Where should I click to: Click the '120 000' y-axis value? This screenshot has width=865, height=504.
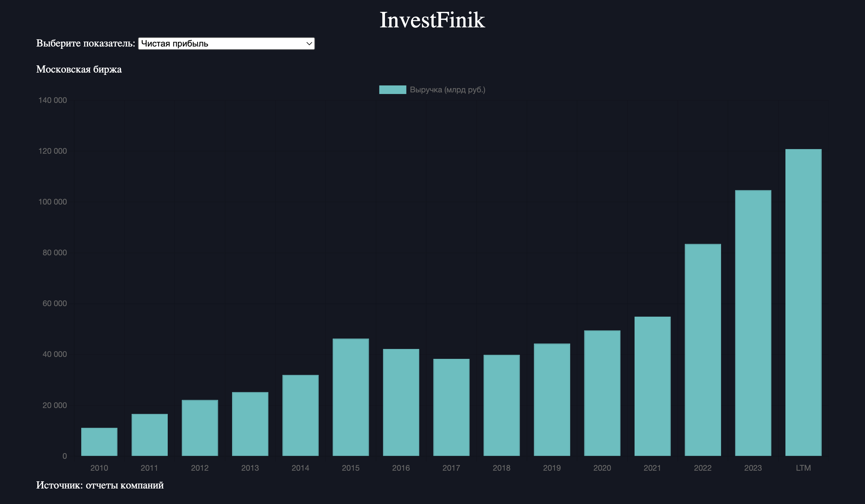(52, 151)
